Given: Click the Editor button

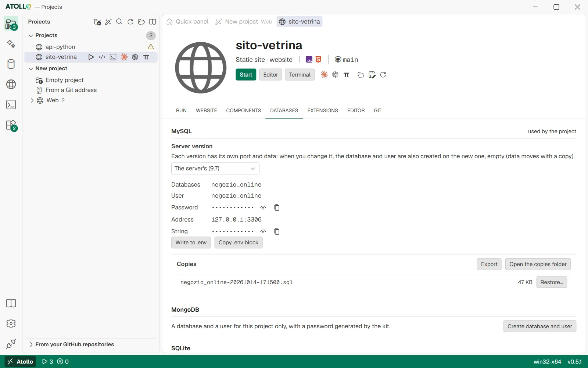Looking at the screenshot, I should (x=270, y=75).
